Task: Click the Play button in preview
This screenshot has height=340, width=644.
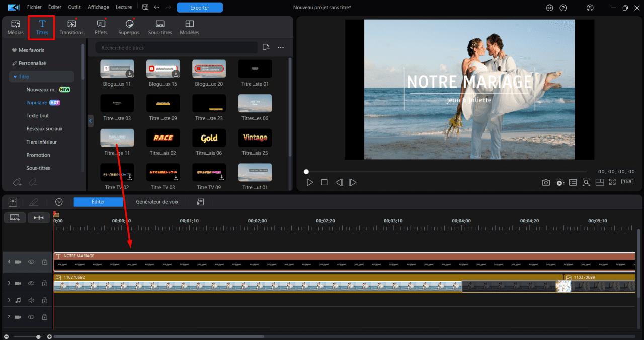Action: (x=310, y=182)
